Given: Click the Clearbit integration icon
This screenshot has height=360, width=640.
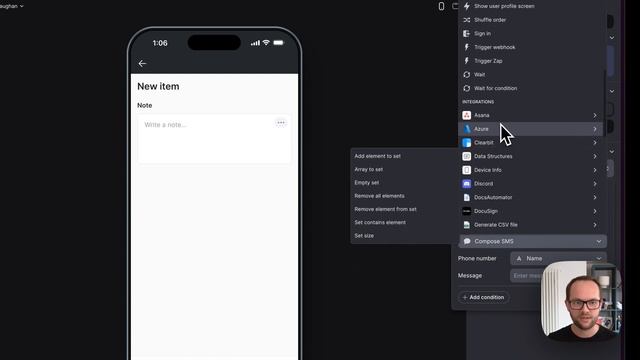Looking at the screenshot, I should (x=467, y=142).
